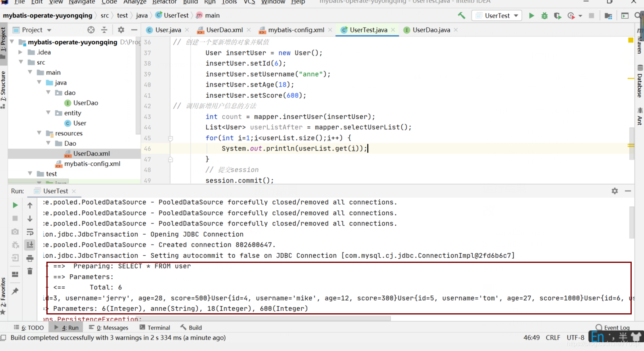Hide the Run panel minus icon
The width and height of the screenshot is (644, 351).
click(x=628, y=191)
